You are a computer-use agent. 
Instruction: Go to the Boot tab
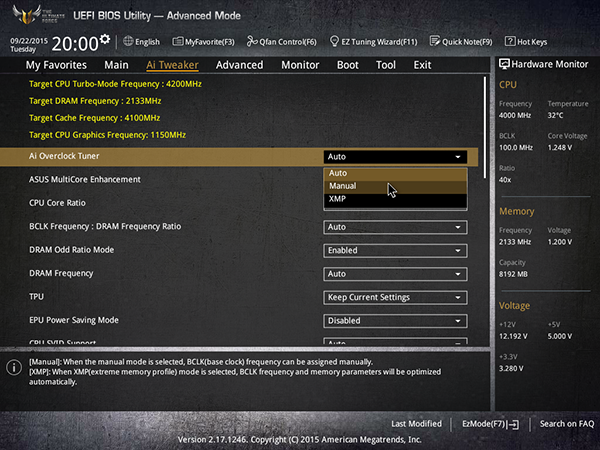tap(347, 65)
